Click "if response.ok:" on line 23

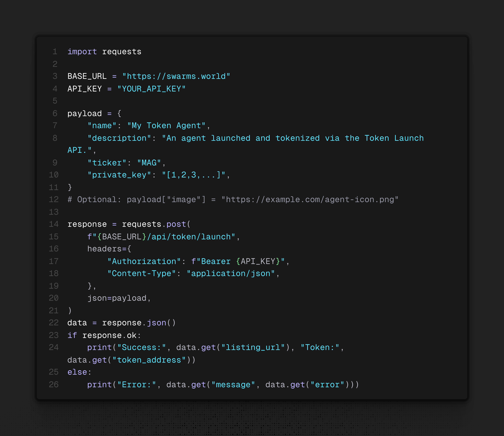(104, 335)
